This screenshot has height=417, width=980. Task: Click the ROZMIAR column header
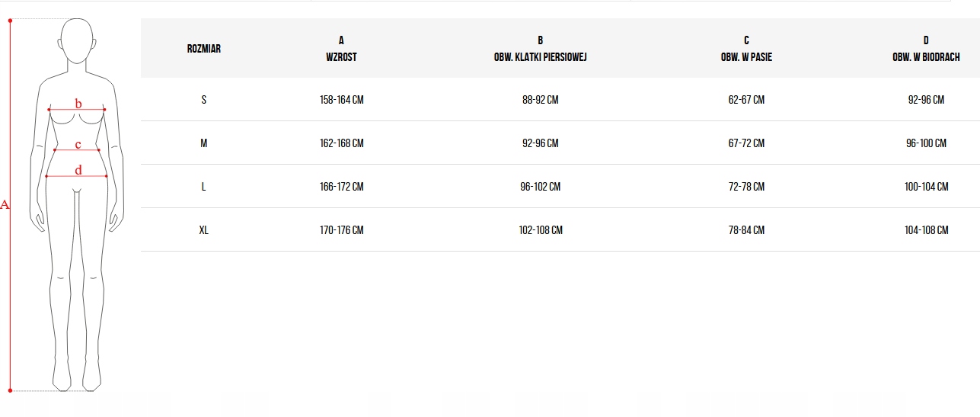point(204,49)
